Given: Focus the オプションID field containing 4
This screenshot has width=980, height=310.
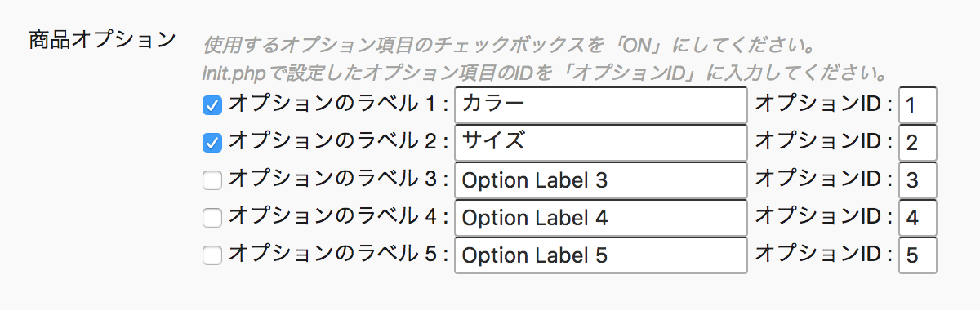Looking at the screenshot, I should click(918, 218).
